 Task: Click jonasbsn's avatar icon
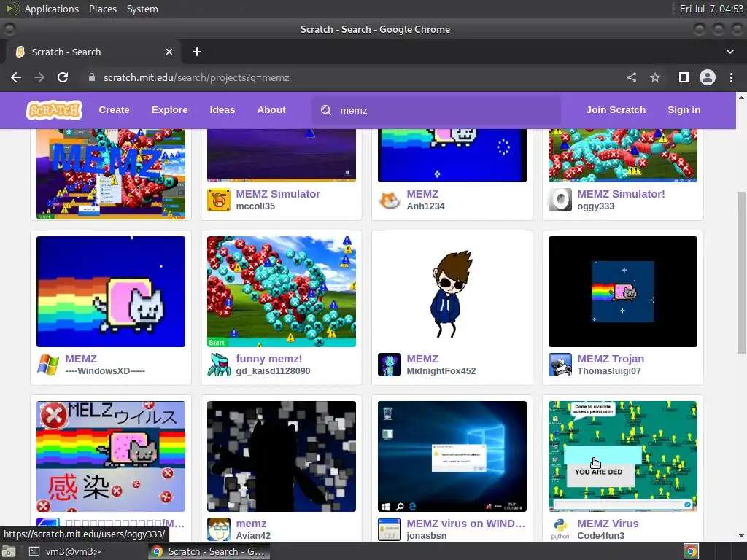(x=390, y=529)
